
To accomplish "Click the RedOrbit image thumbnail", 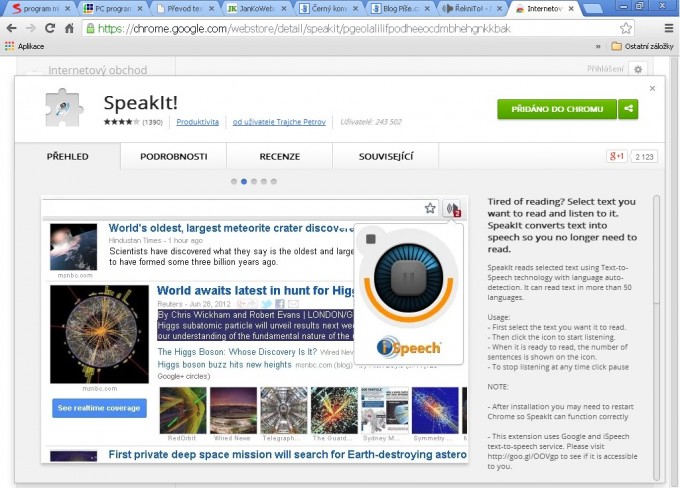I will point(183,410).
